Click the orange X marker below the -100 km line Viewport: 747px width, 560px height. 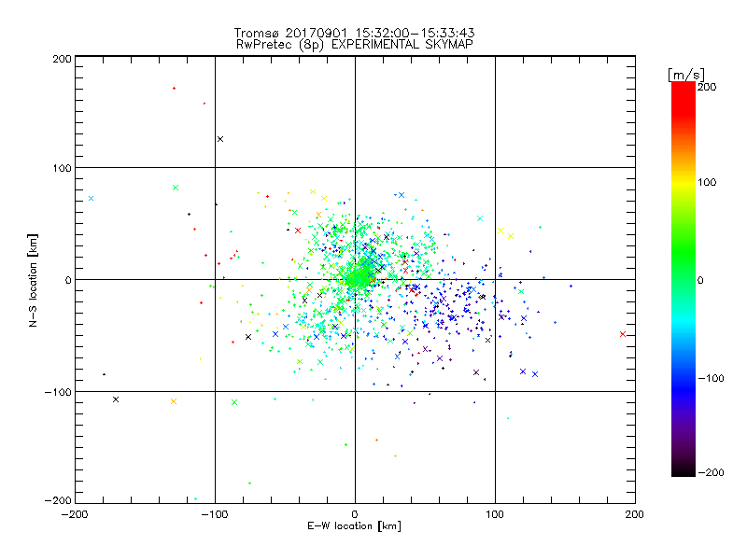click(174, 401)
